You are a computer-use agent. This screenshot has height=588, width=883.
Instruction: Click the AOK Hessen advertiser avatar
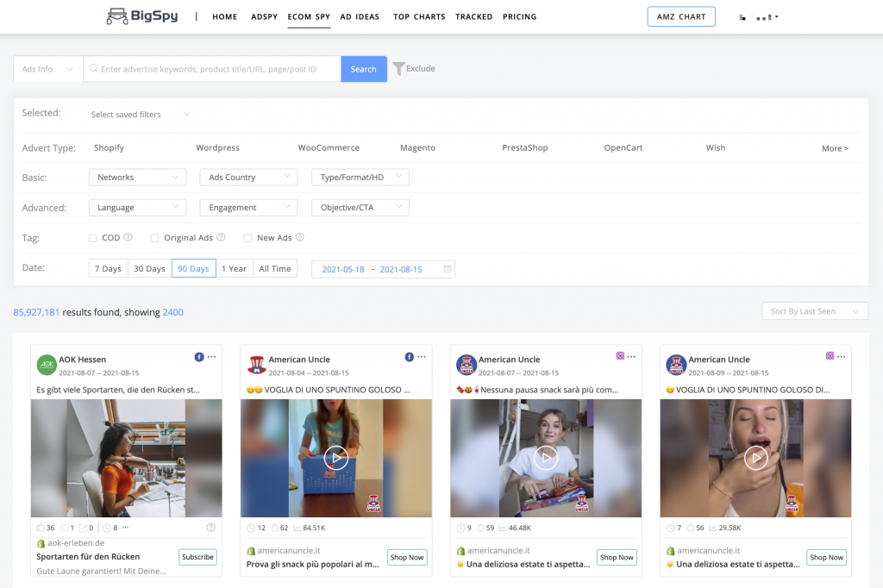47,365
